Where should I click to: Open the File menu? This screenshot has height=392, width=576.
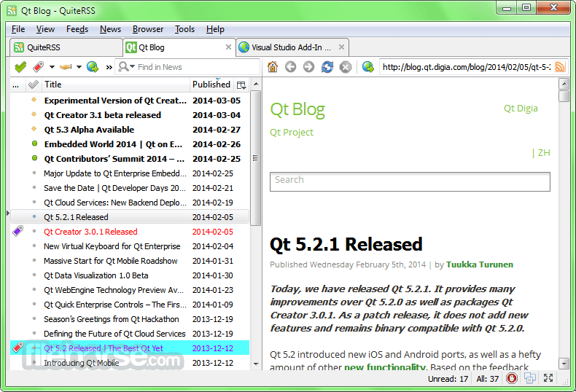click(x=18, y=29)
